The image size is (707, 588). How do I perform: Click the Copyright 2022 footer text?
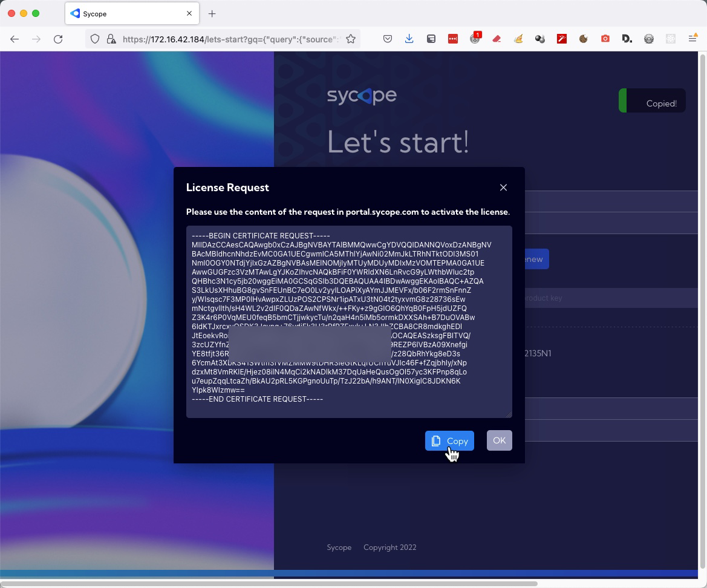[x=390, y=547]
